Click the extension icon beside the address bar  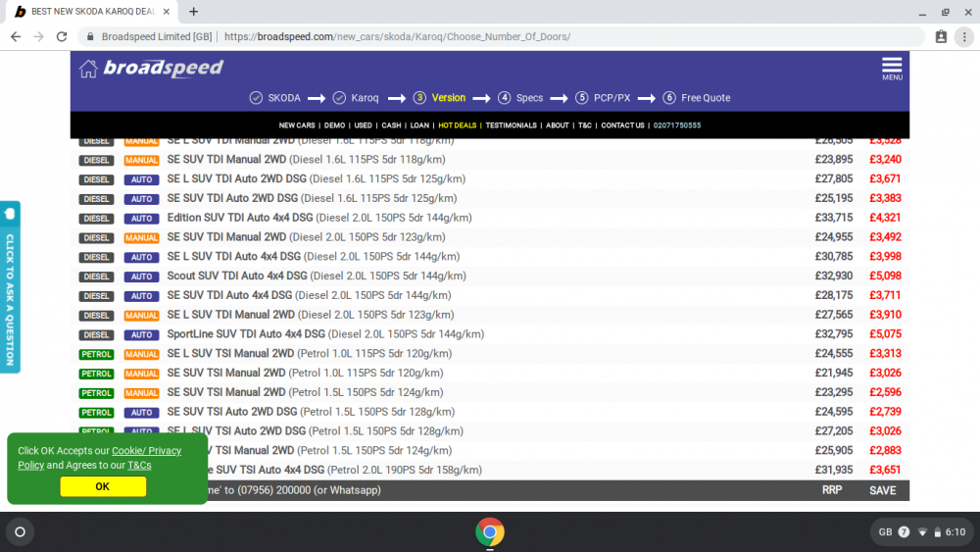[941, 37]
